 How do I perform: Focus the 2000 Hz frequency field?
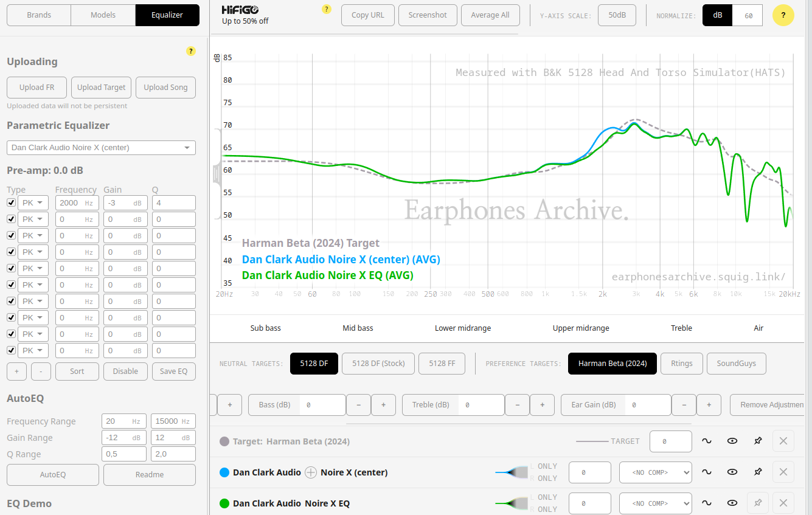[77, 202]
